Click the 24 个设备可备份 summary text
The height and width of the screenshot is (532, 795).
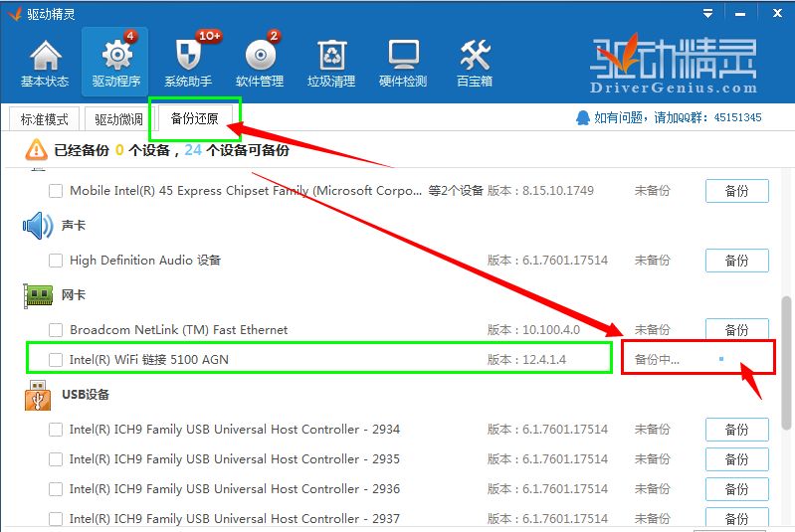pyautogui.click(x=237, y=150)
